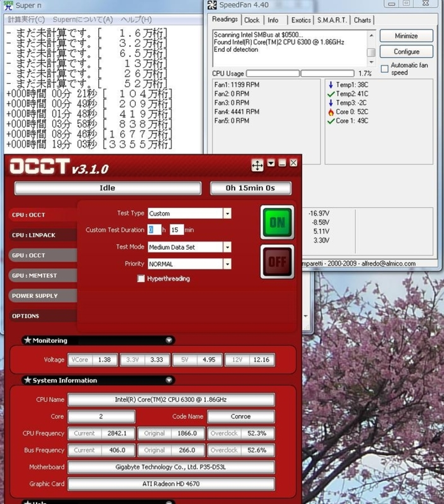Enable the Hyperthreading checkbox
Viewport: 444px width, 504px height.
coord(141,278)
